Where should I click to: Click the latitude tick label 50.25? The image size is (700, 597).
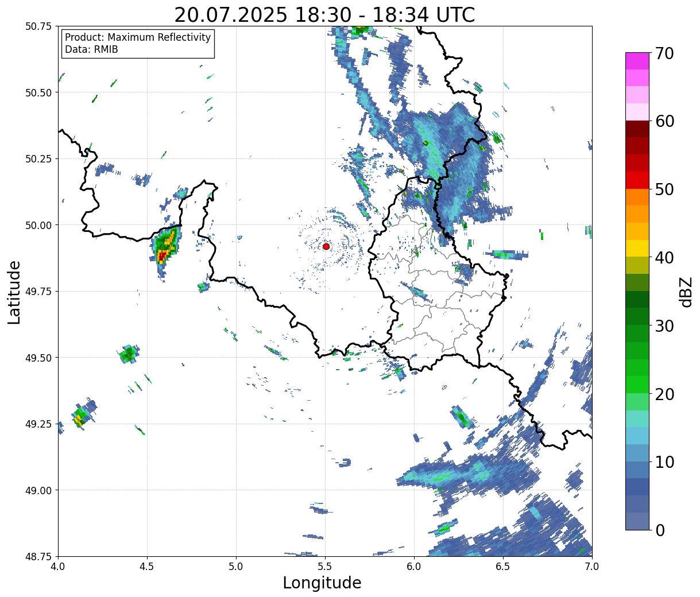tap(38, 159)
